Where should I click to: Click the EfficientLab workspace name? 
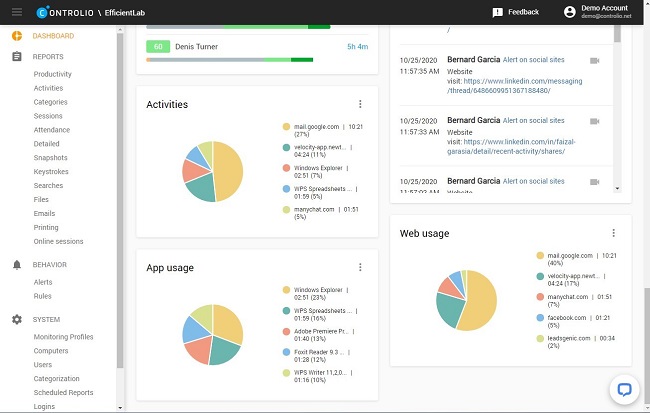(x=125, y=13)
